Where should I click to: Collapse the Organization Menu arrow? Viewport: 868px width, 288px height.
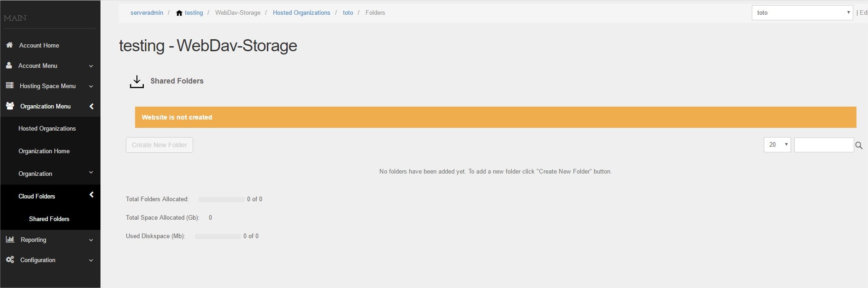click(91, 106)
